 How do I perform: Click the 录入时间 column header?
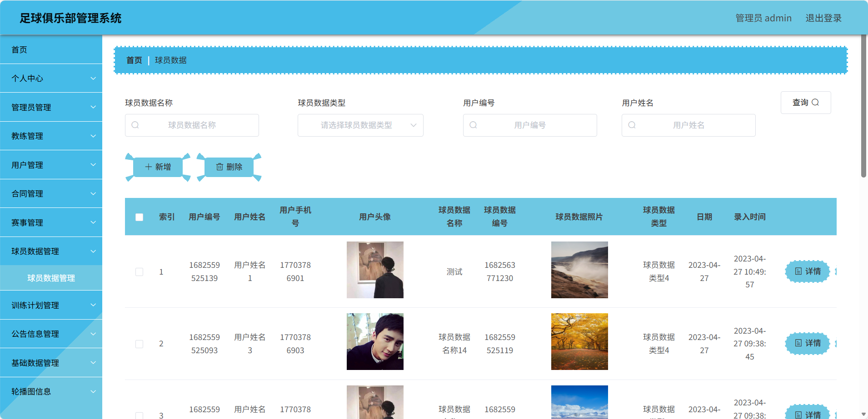coord(750,217)
